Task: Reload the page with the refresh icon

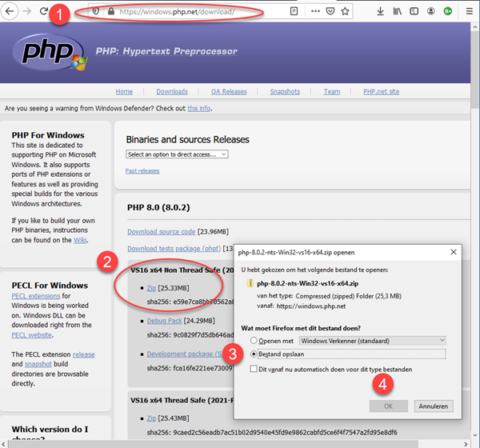Action: tap(44, 11)
